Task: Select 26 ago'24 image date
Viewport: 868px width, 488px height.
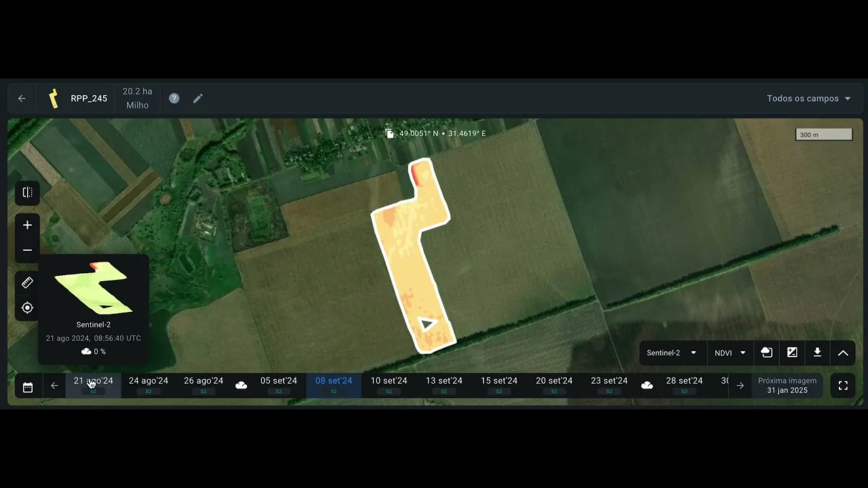Action: point(203,385)
